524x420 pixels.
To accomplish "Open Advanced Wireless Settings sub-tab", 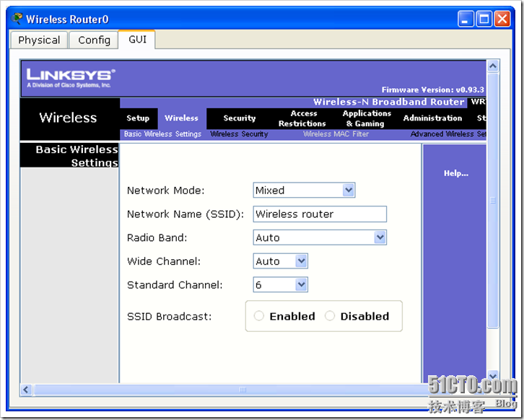I will (447, 134).
